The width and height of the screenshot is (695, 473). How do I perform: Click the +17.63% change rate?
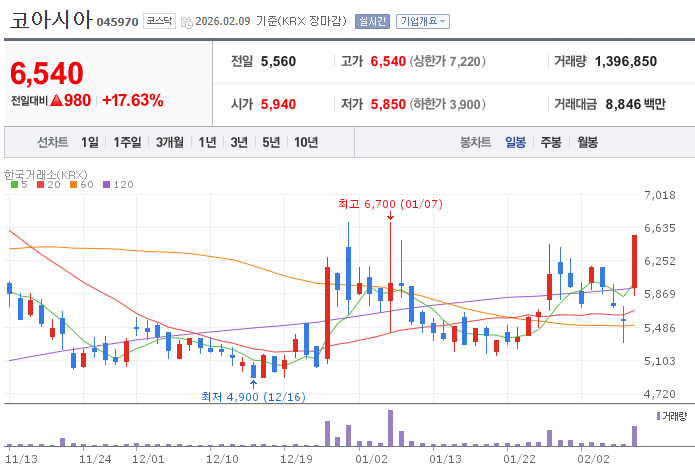click(133, 100)
